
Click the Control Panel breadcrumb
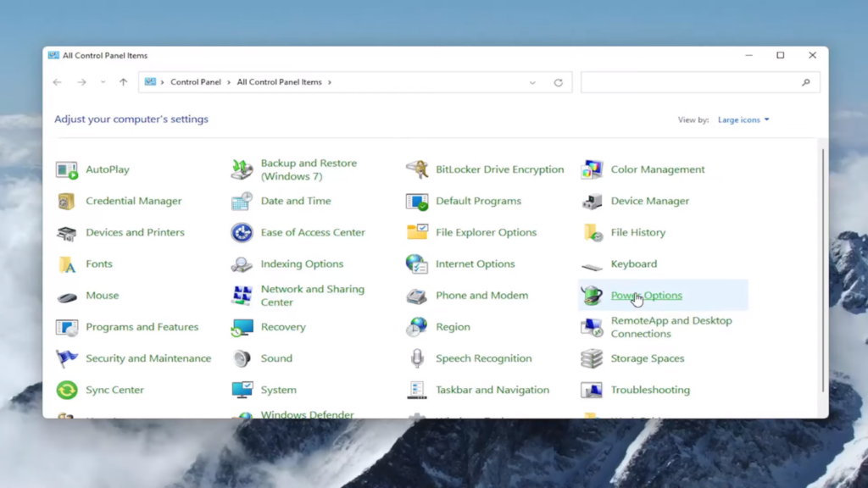point(196,82)
